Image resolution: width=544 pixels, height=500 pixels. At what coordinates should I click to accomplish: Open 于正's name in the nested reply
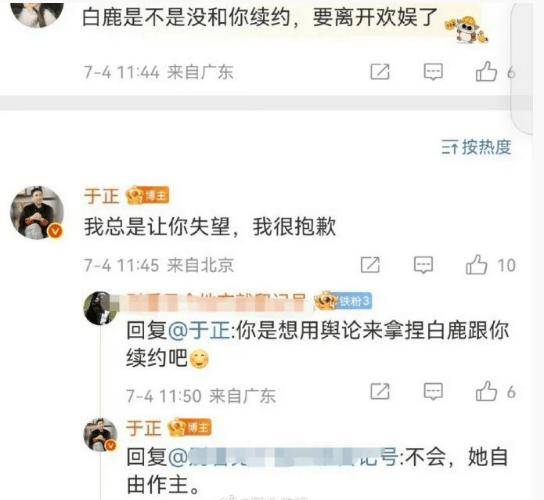[x=144, y=427]
